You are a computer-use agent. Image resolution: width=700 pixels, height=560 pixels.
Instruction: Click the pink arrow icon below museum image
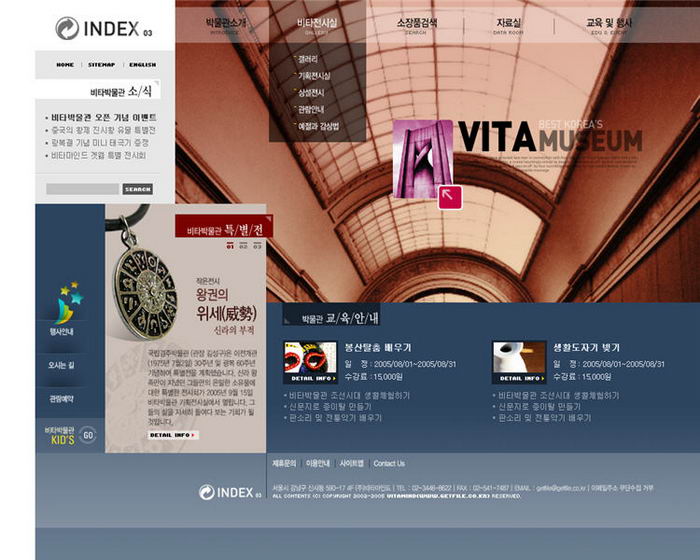coord(449,197)
